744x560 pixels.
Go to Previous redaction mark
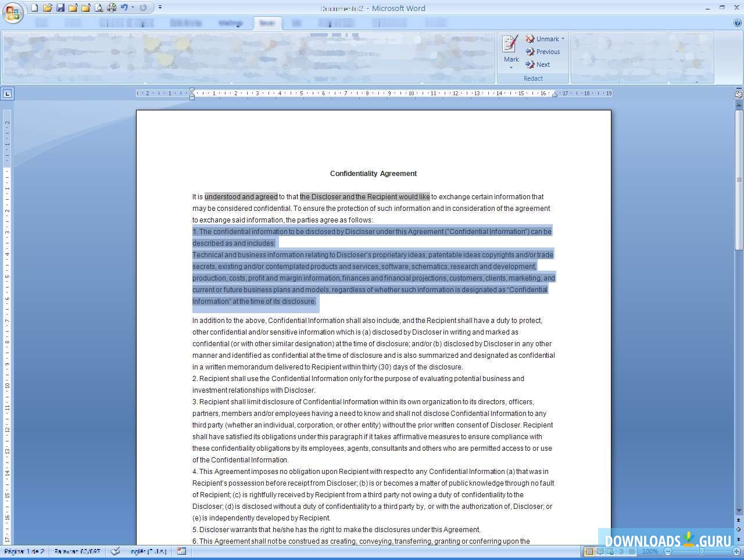pyautogui.click(x=543, y=52)
